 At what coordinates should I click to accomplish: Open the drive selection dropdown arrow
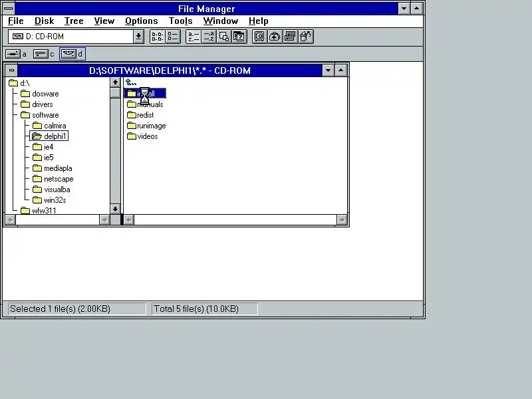coord(138,37)
